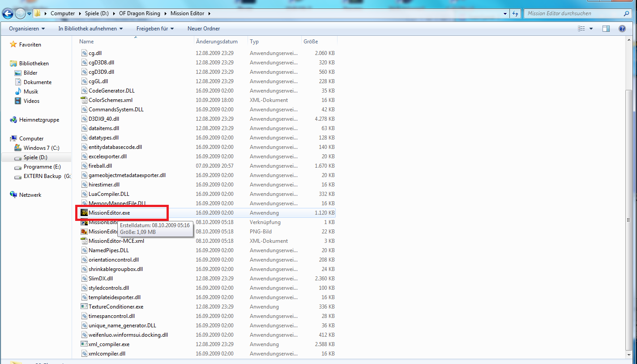This screenshot has width=637, height=364.
Task: Select the NamedPipes.DLL file icon
Action: [84, 250]
